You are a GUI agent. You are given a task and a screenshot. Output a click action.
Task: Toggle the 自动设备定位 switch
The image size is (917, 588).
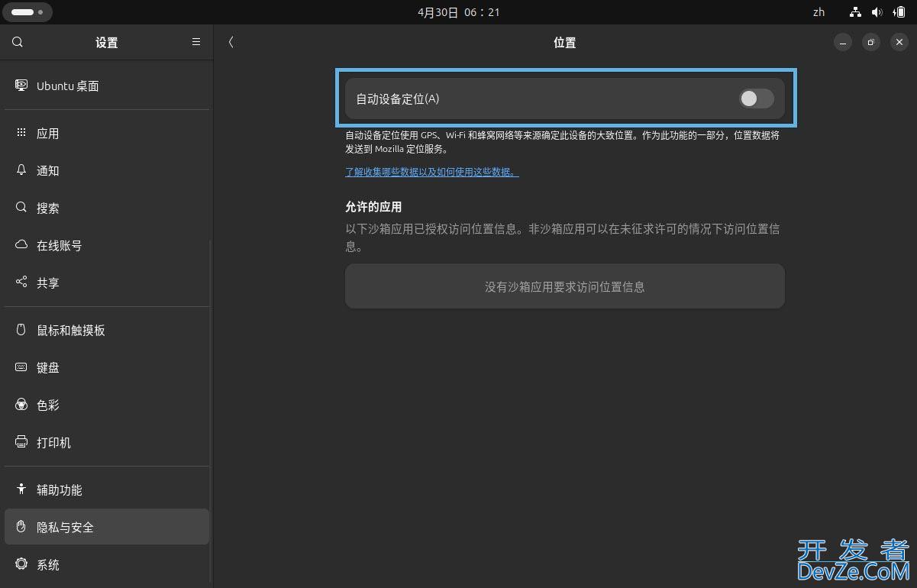[756, 99]
